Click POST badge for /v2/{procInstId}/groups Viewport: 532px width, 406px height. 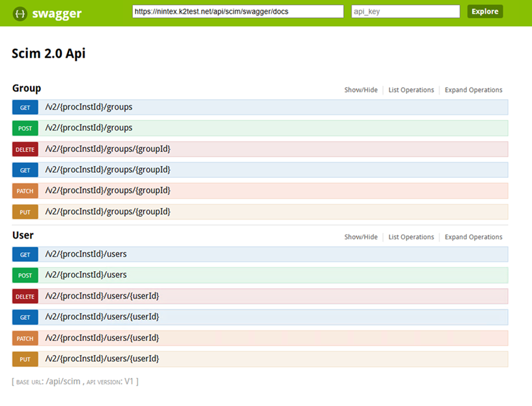click(x=25, y=128)
